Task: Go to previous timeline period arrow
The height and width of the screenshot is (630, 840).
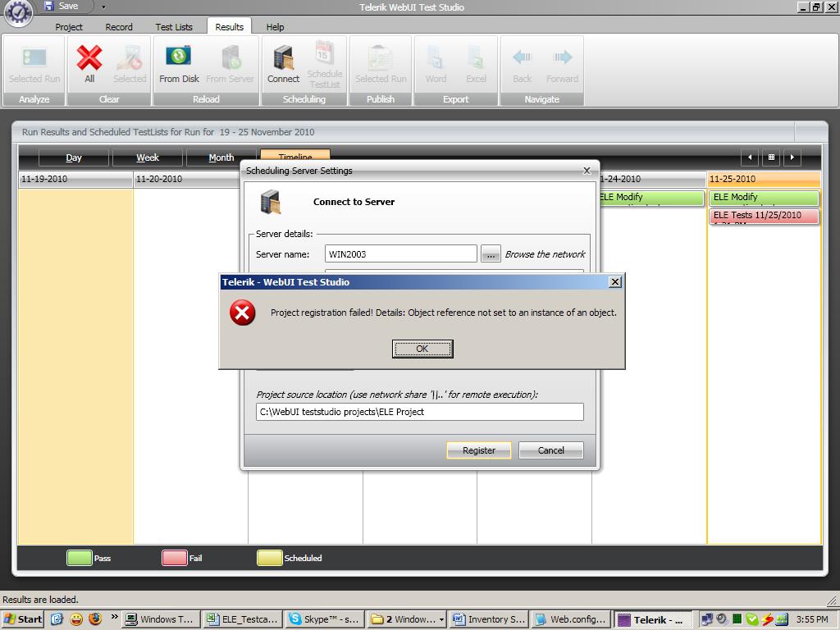Action: click(750, 157)
